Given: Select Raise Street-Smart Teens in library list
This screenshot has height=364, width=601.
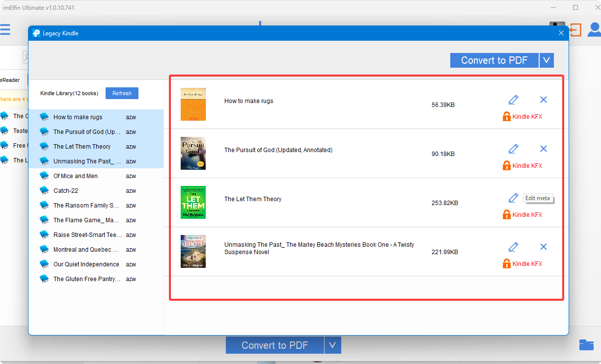Looking at the screenshot, I should click(96, 234).
